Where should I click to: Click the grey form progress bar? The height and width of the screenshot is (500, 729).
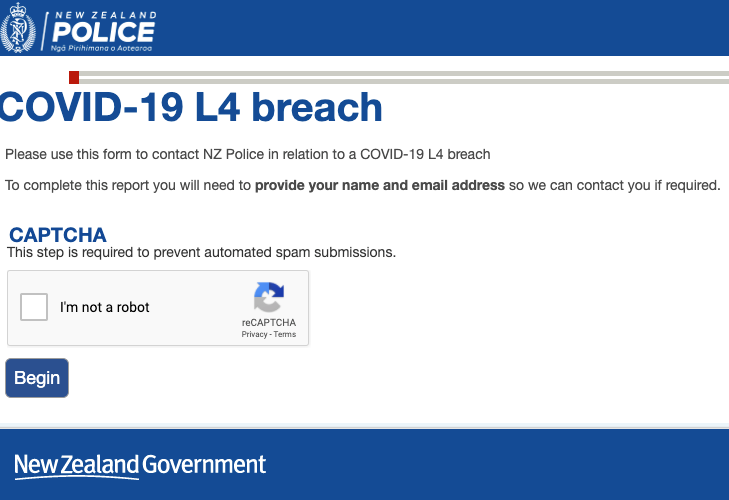coord(404,77)
